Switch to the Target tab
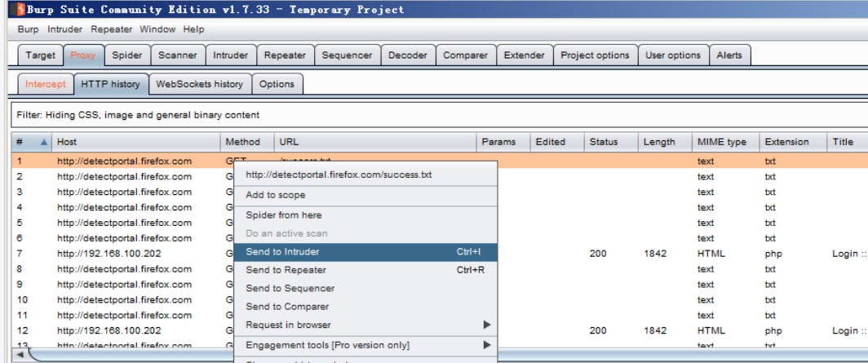 pos(41,55)
